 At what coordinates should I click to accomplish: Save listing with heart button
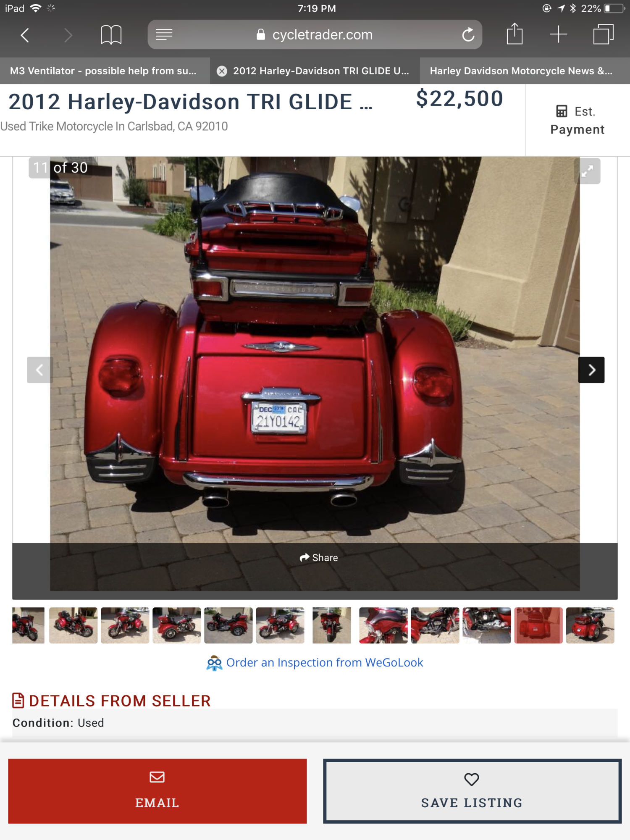(x=472, y=791)
